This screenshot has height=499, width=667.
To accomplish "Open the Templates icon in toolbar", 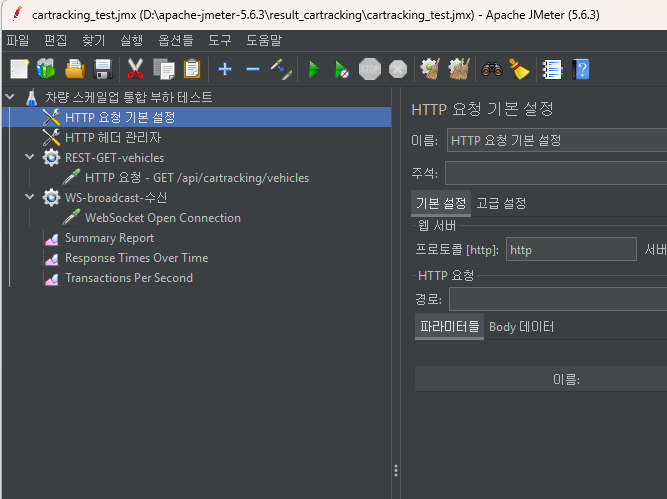I will pyautogui.click(x=46, y=69).
